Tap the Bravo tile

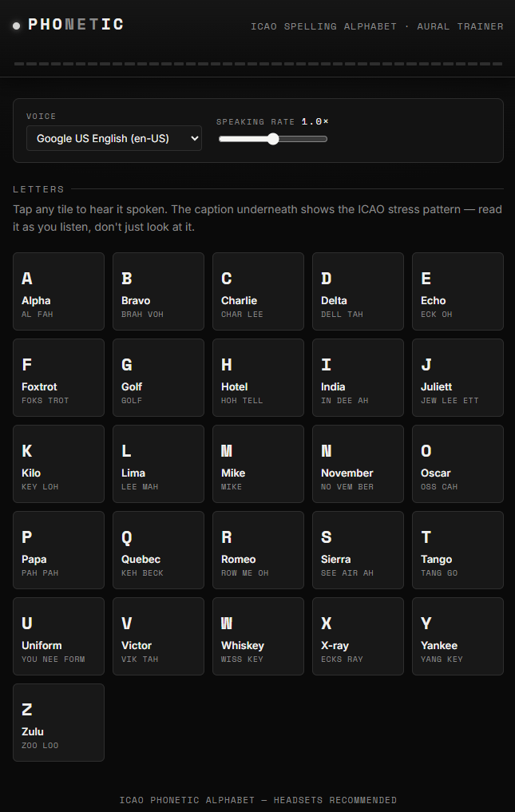click(159, 291)
